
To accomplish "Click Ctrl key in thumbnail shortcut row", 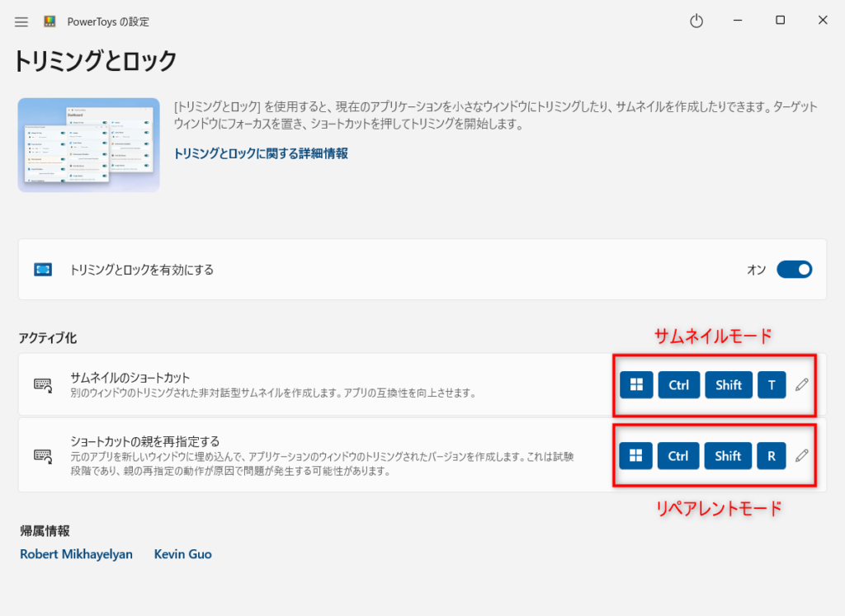I will (x=679, y=385).
